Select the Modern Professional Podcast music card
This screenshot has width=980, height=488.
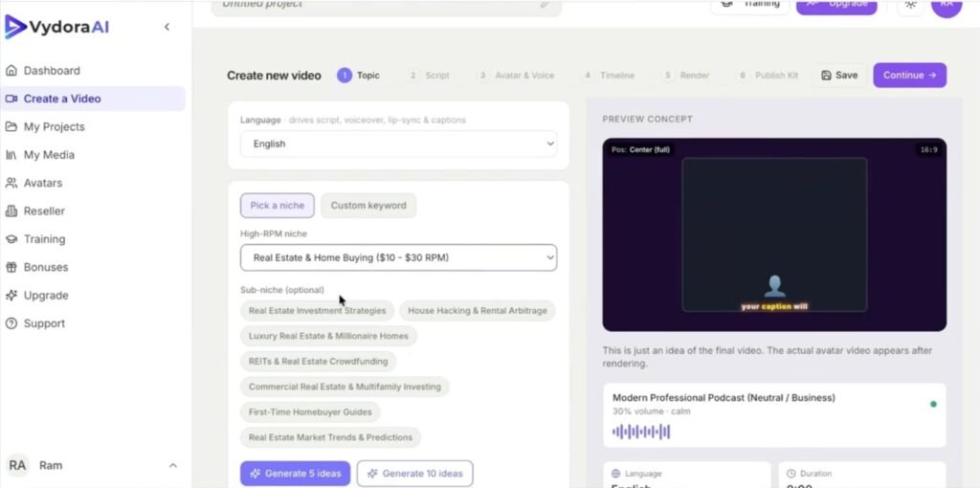pyautogui.click(x=774, y=415)
